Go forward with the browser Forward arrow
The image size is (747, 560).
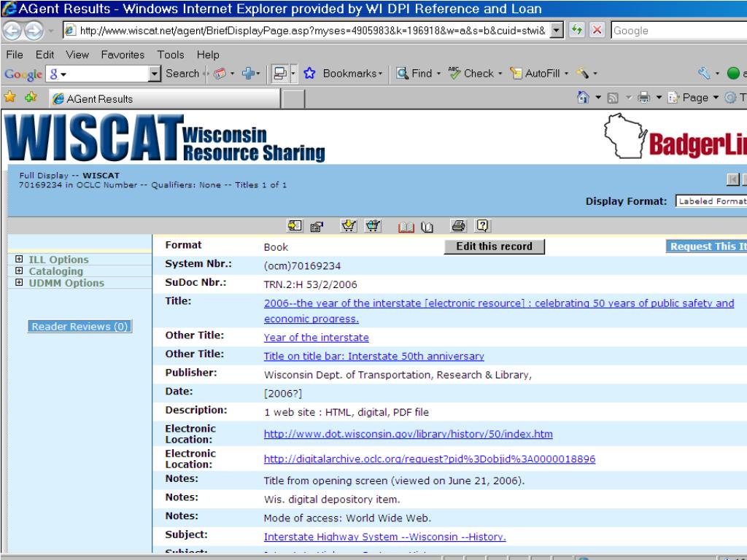pyautogui.click(x=34, y=31)
